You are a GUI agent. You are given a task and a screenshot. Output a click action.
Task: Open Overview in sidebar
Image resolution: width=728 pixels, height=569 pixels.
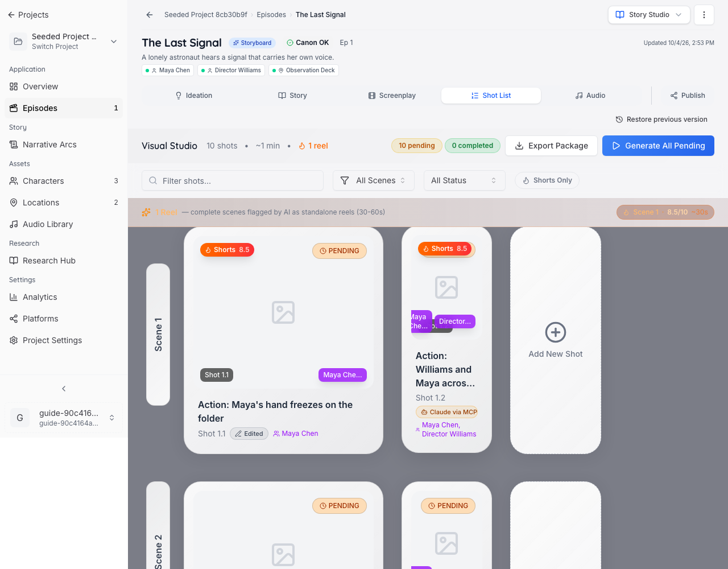[x=64, y=86]
